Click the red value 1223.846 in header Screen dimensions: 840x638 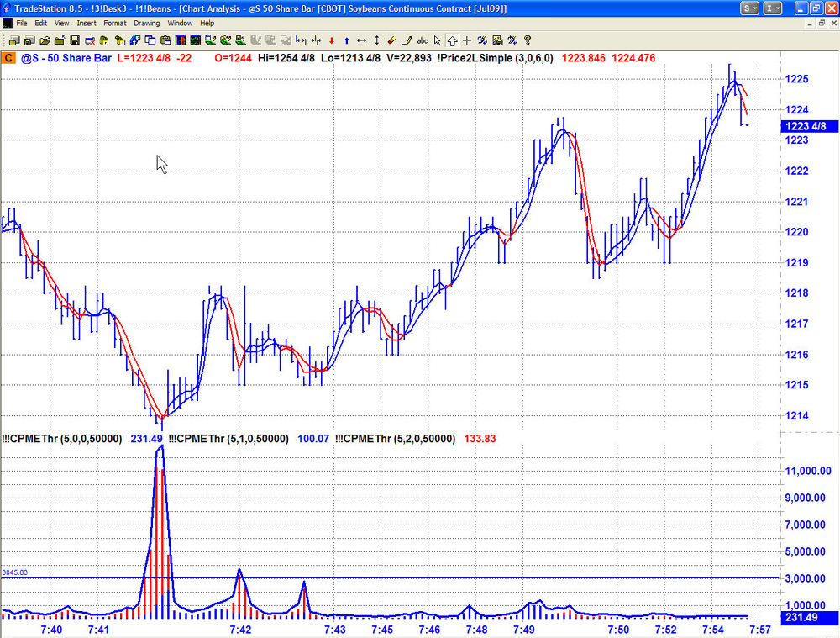(584, 58)
